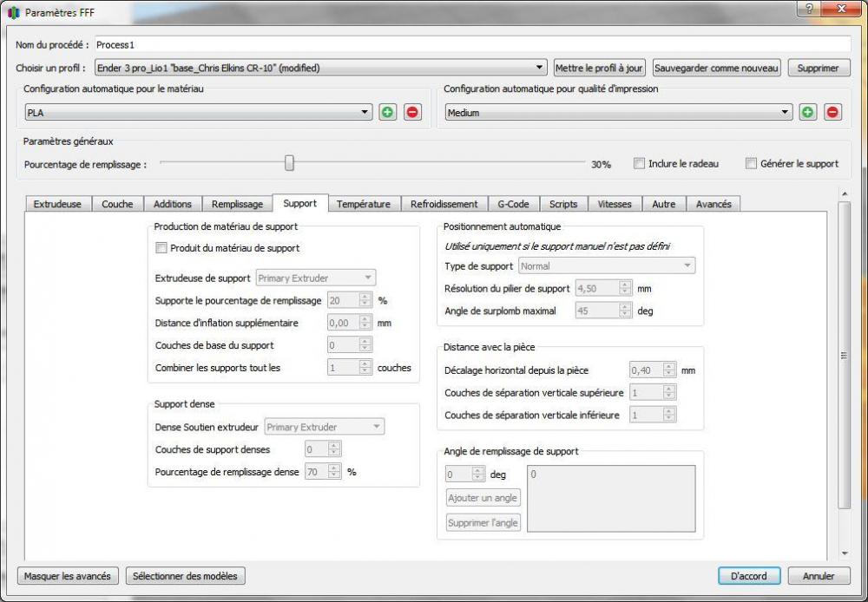The width and height of the screenshot is (868, 602).
Task: Open the PLA material dropdown
Action: [x=198, y=112]
